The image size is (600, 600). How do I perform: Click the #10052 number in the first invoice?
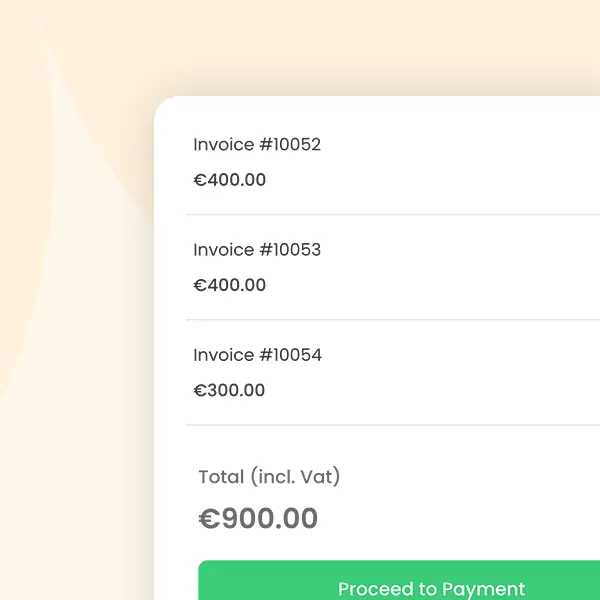tap(290, 145)
